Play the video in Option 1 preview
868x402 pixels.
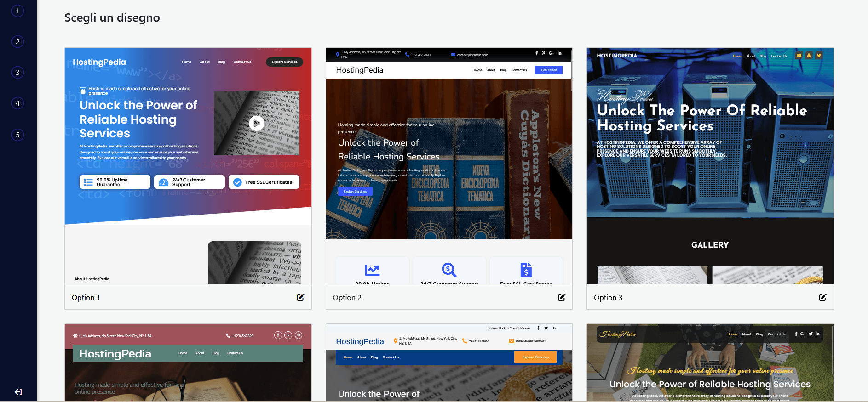tap(256, 123)
